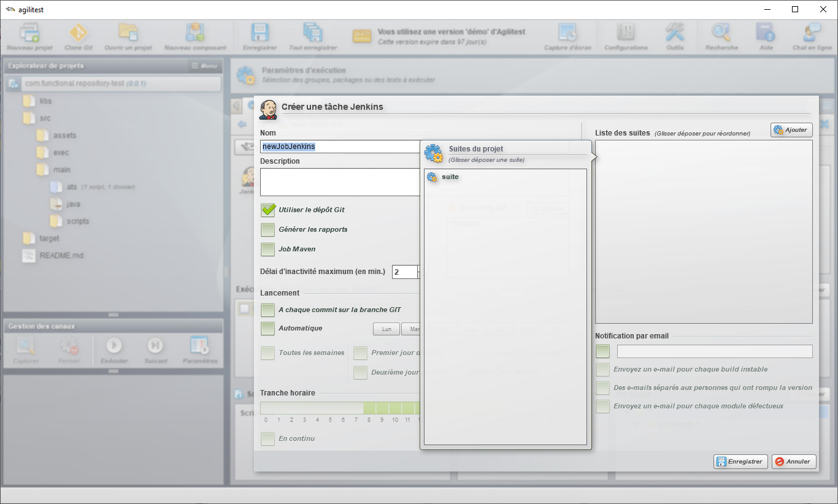This screenshot has width=838, height=504.
Task: Open Paramètres in Gestion des canaux
Action: (x=200, y=346)
